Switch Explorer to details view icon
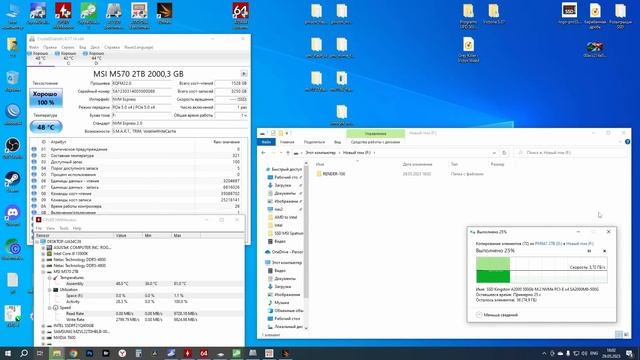The width and height of the screenshot is (640, 360). pyautogui.click(x=619, y=335)
